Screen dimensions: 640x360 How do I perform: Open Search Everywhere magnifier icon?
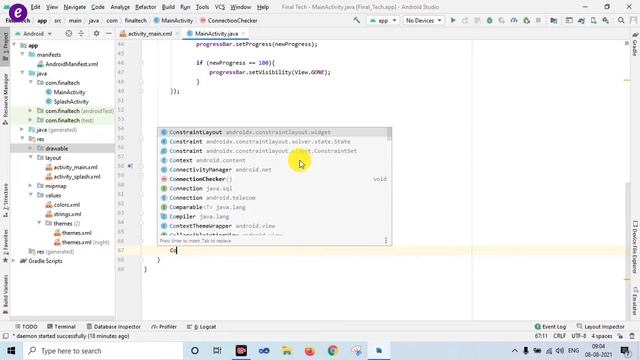pyautogui.click(x=621, y=20)
